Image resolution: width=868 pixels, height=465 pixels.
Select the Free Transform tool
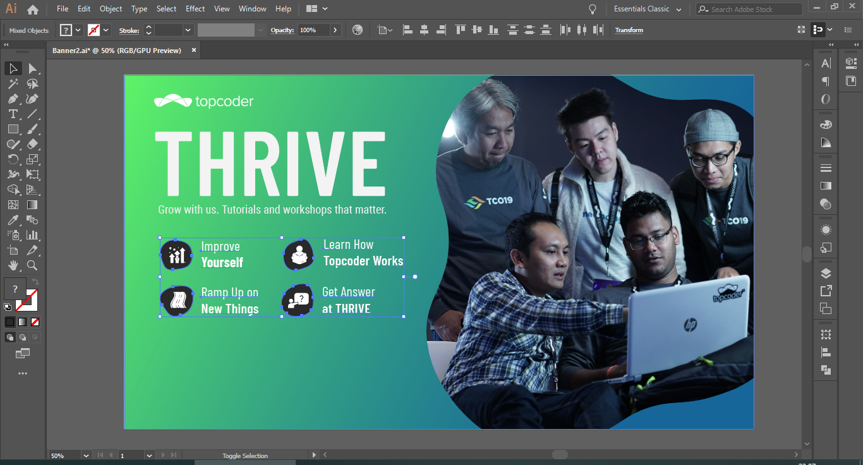(x=33, y=174)
